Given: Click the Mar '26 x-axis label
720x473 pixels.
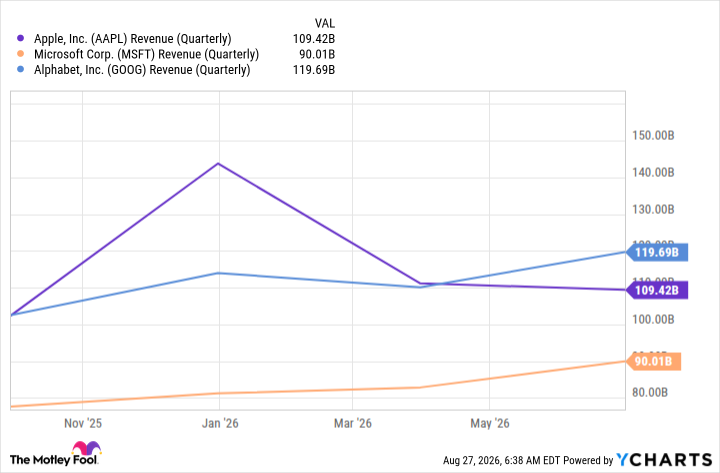Looking at the screenshot, I should pos(353,423).
